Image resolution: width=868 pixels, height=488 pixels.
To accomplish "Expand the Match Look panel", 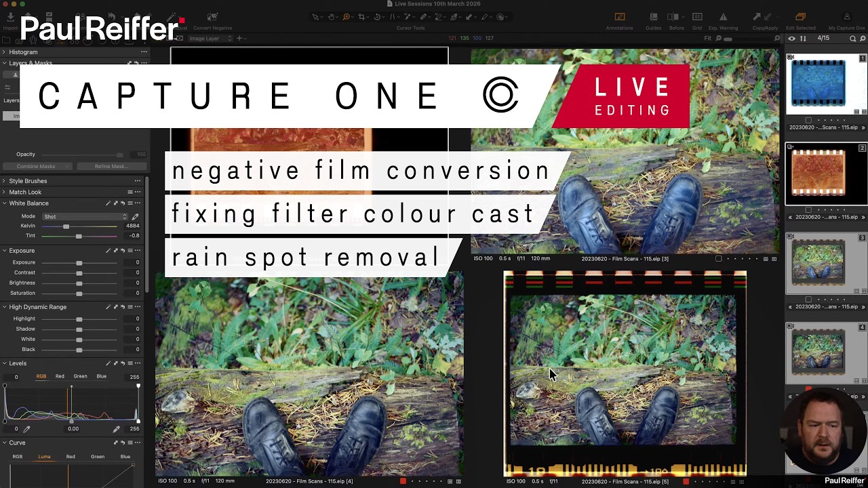I will [4, 192].
